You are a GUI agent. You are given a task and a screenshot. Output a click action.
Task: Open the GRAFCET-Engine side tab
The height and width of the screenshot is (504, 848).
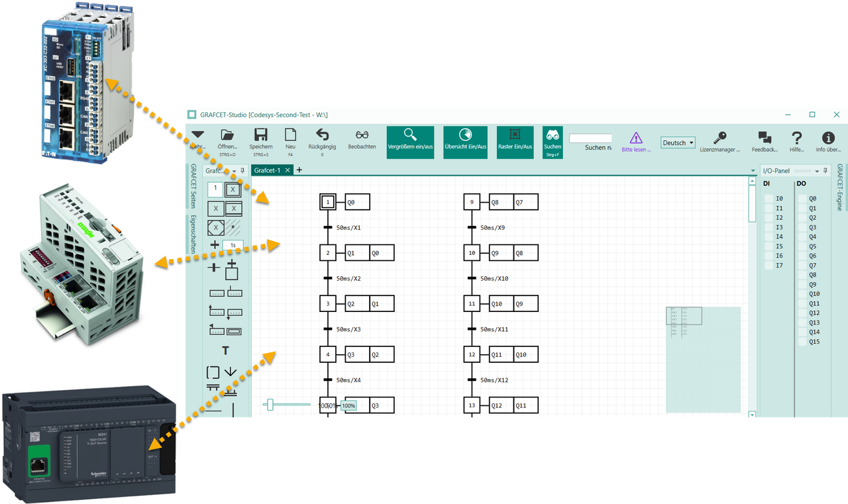(x=840, y=187)
